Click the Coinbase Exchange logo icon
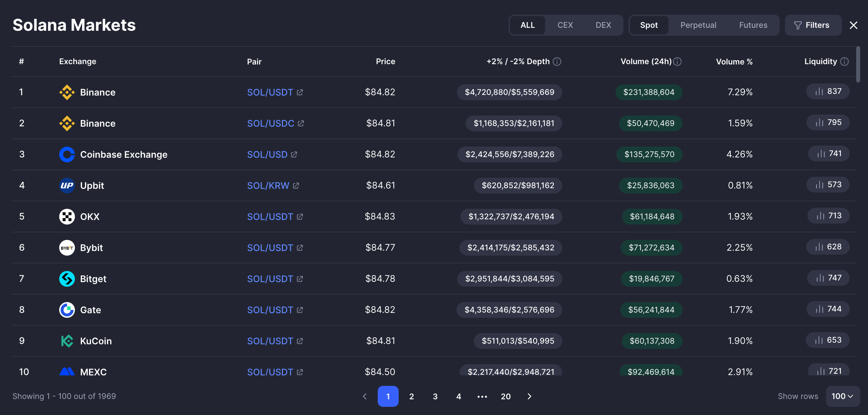This screenshot has width=868, height=415. pos(67,154)
